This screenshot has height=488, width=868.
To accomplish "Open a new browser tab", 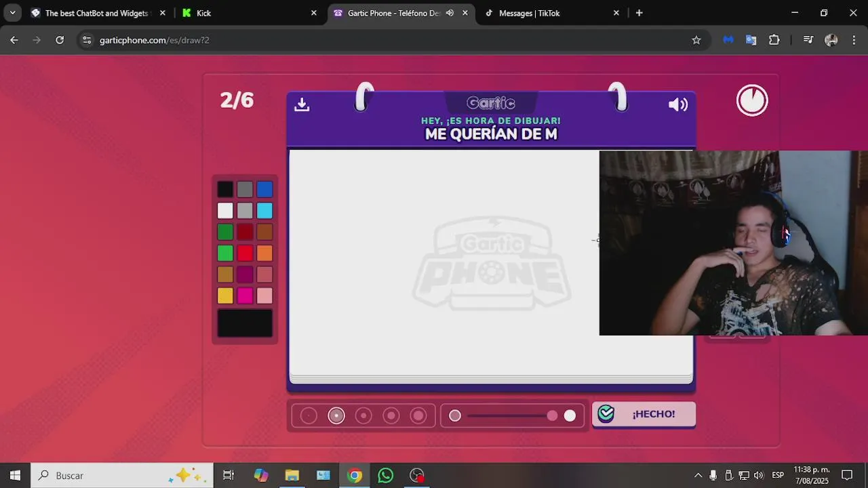I will click(639, 13).
